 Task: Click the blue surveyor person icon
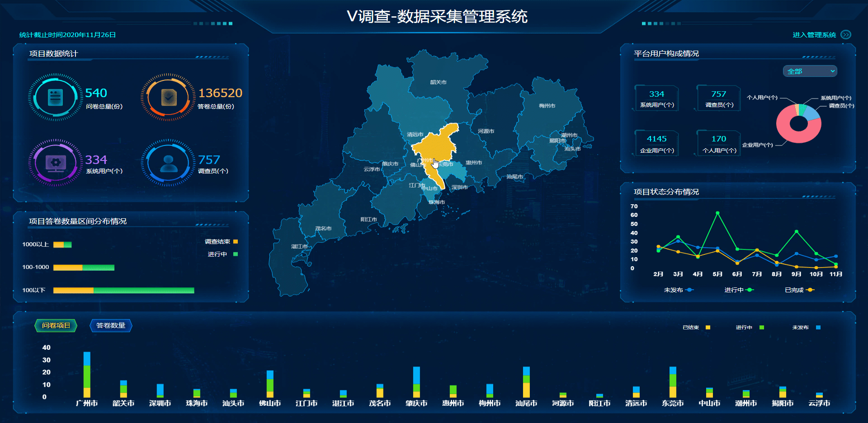(169, 163)
